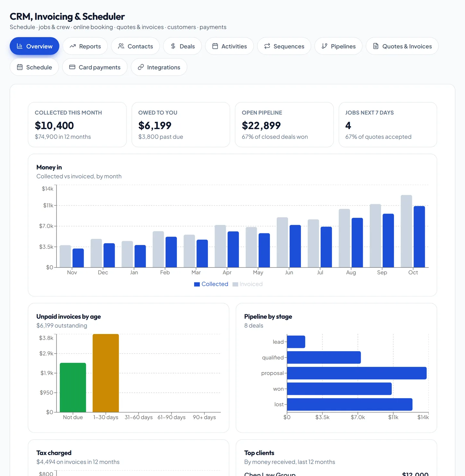Open the Overview tab
Screen dimensions: 465x476
[x=35, y=46]
